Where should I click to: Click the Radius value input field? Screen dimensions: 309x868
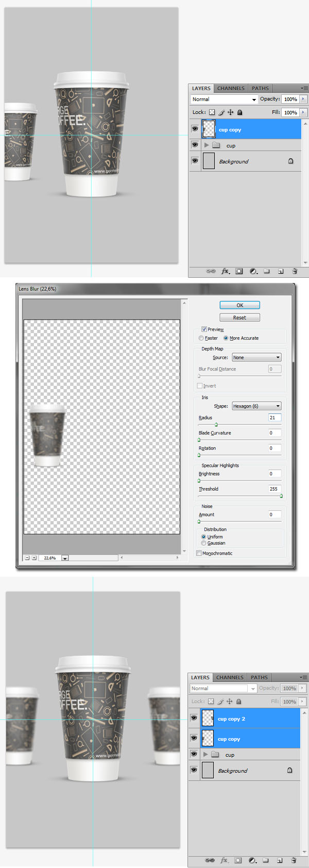click(274, 418)
